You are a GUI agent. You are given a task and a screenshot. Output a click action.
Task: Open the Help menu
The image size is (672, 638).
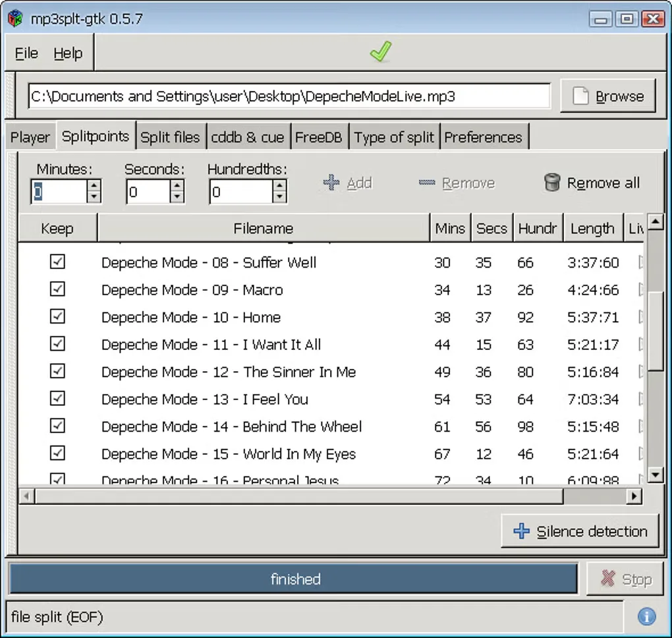click(x=68, y=53)
